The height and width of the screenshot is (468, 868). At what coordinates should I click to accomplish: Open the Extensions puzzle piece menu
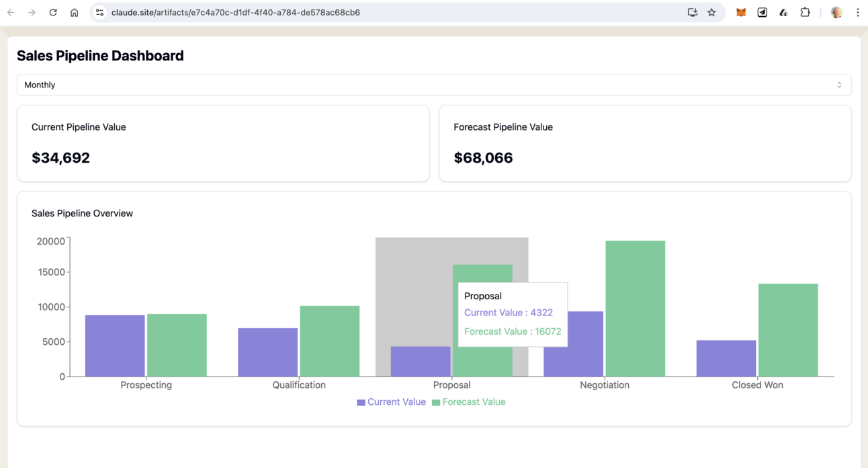[x=805, y=12]
